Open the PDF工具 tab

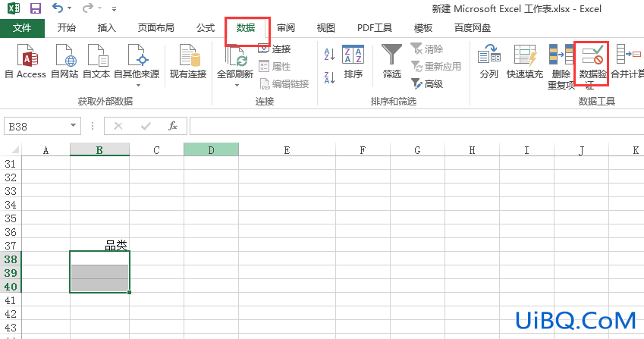click(x=375, y=28)
